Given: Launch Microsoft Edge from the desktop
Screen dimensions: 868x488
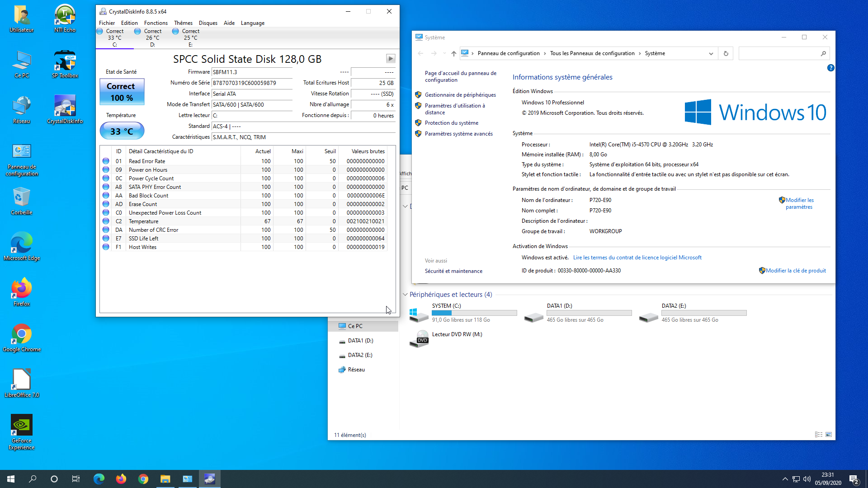Looking at the screenshot, I should click(x=21, y=247).
